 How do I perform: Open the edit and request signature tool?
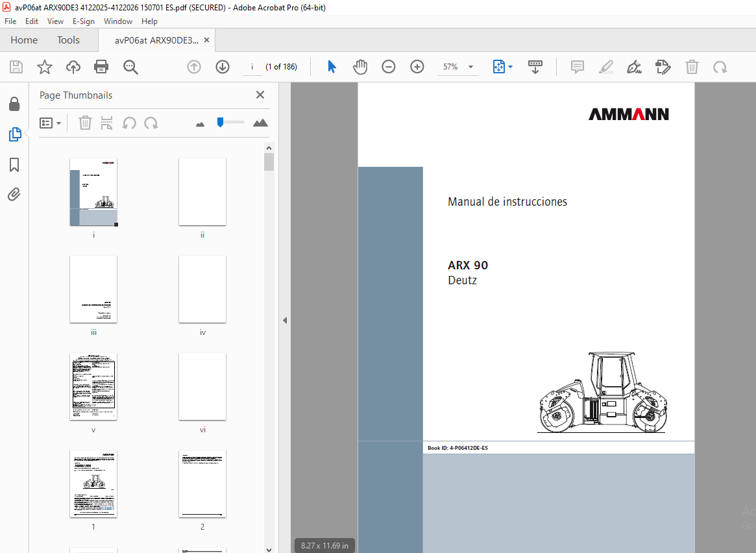coord(663,67)
